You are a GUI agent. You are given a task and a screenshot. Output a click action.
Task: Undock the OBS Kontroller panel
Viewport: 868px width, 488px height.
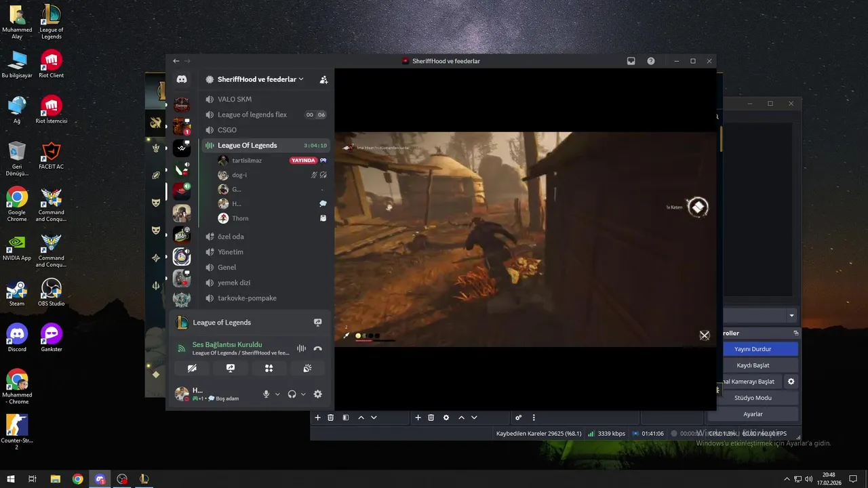point(796,333)
